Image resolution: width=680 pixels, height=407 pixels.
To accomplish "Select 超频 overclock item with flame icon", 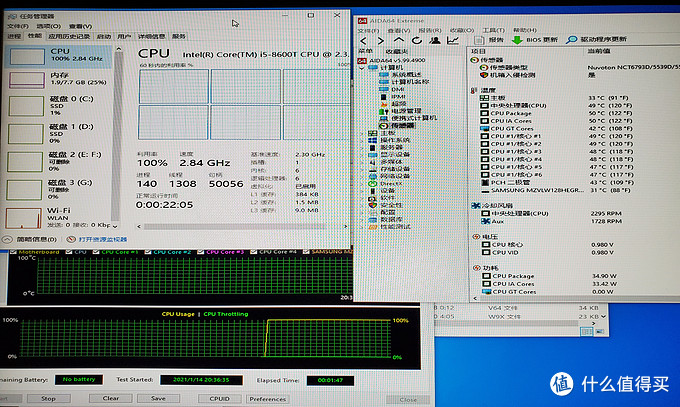I will [x=394, y=104].
